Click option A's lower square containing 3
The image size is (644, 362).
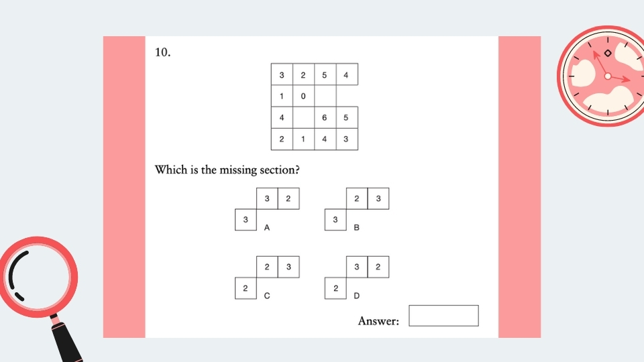pyautogui.click(x=246, y=220)
